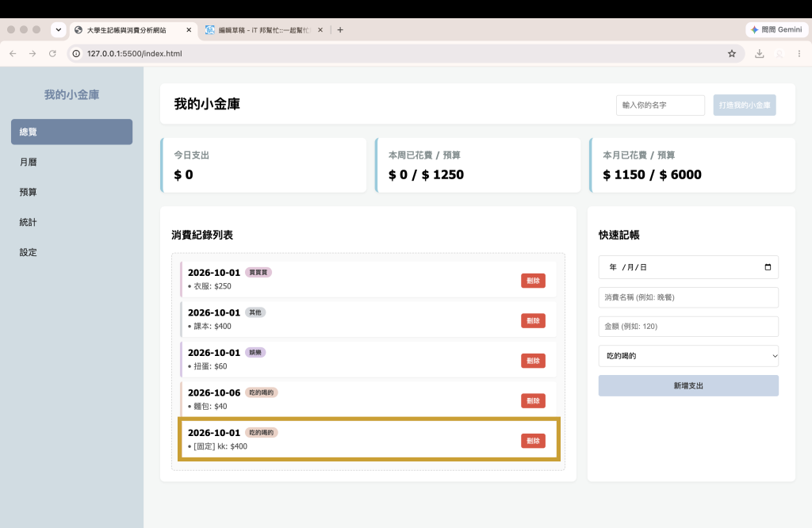Viewport: 812px width, 528px height.
Task: Delete the 衣服 $250 record
Action: pyautogui.click(x=533, y=281)
